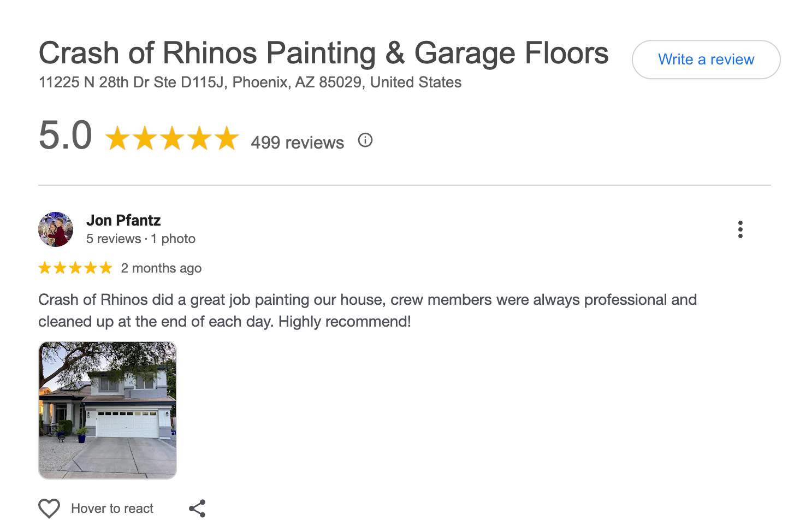Click the heart icon to react
This screenshot has width=806, height=532.
pos(49,508)
